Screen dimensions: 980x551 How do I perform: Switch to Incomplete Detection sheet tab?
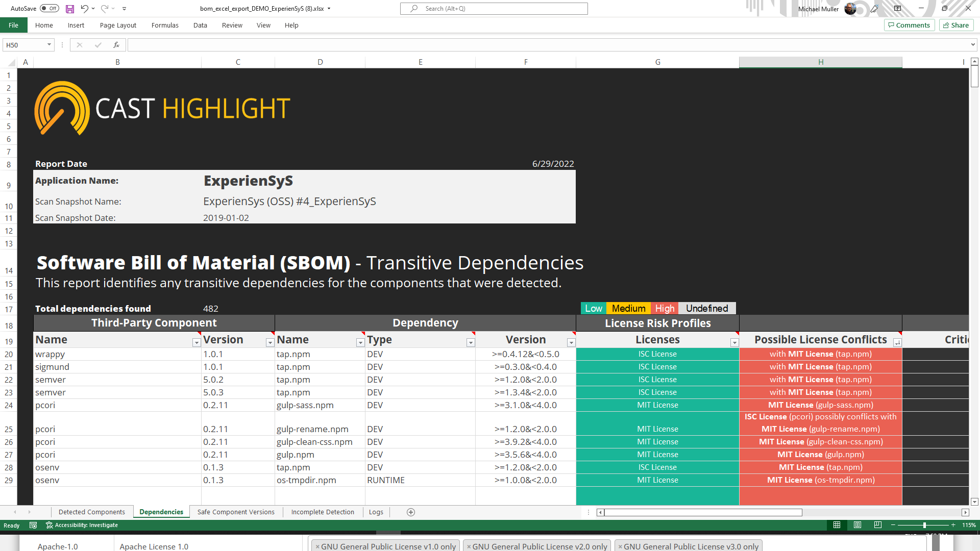point(323,512)
